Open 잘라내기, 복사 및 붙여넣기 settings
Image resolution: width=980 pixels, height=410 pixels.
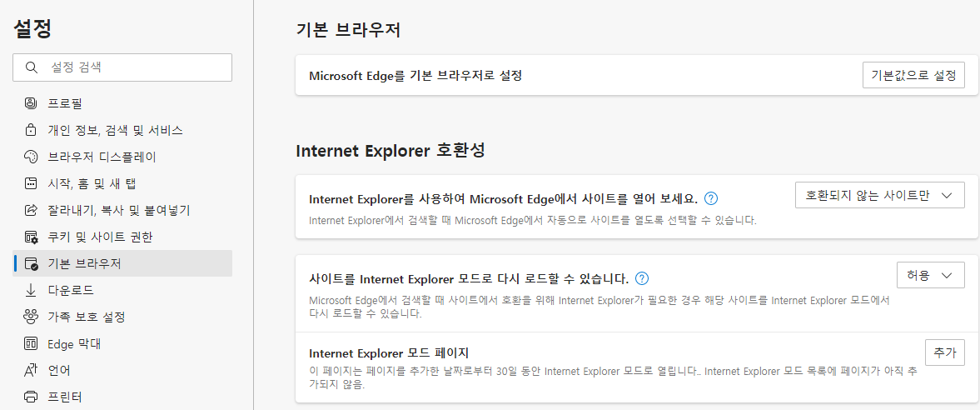[x=122, y=210]
